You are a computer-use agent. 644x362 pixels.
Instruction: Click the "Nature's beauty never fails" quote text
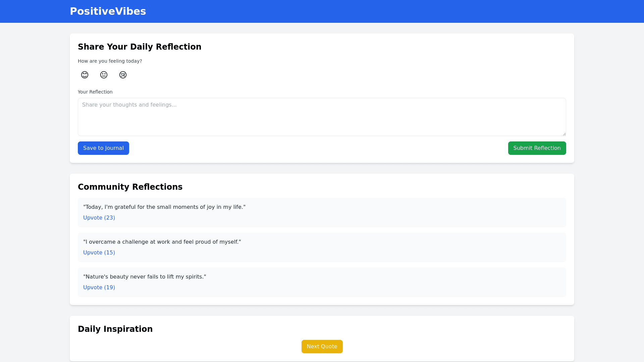tap(145, 277)
